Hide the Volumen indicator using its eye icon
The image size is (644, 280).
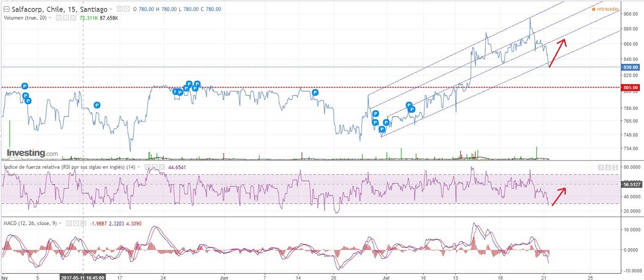tap(59, 18)
